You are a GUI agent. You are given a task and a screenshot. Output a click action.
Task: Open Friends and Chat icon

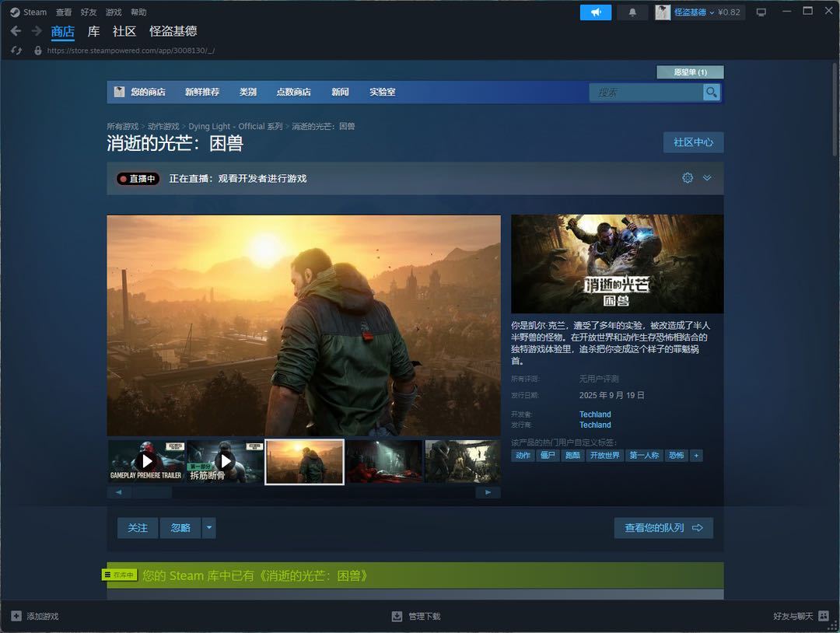(x=824, y=616)
